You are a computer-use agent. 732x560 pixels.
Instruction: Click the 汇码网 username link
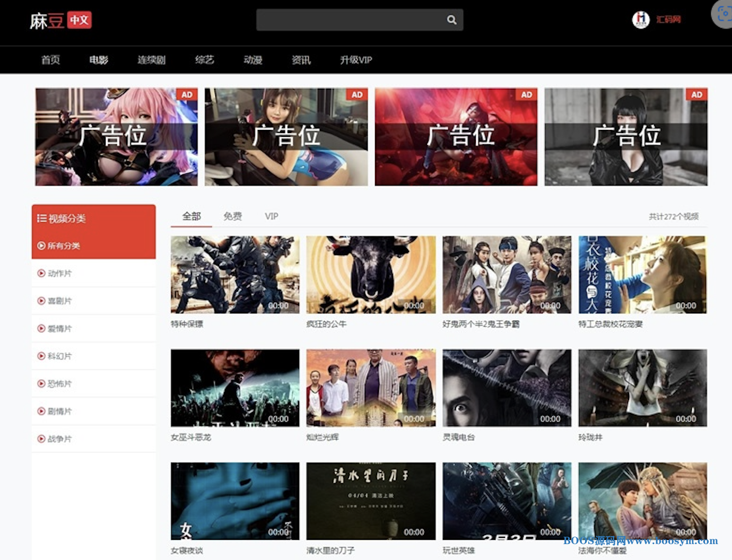click(668, 20)
